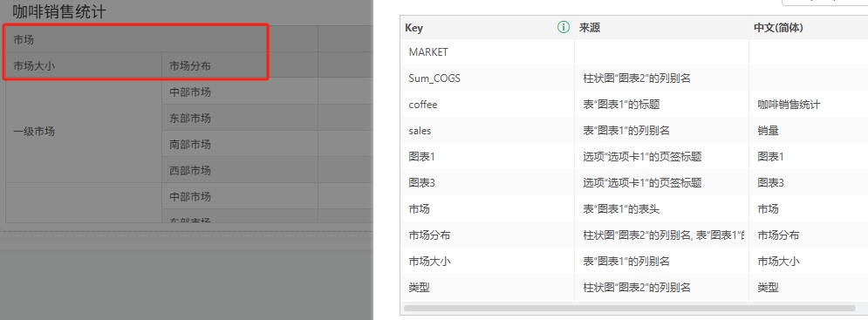The width and height of the screenshot is (868, 320).
Task: Click the empty Chinese translation for Sum_COGS
Action: (808, 78)
